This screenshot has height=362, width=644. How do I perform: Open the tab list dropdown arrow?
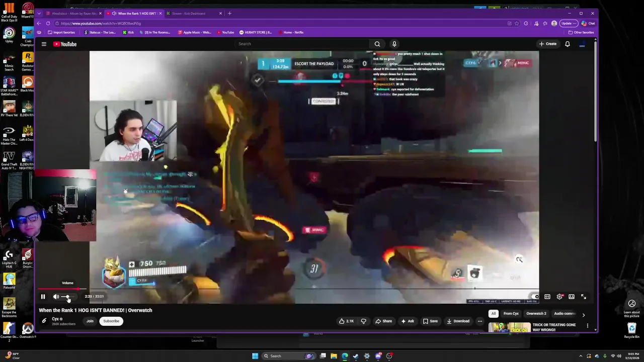(39, 14)
